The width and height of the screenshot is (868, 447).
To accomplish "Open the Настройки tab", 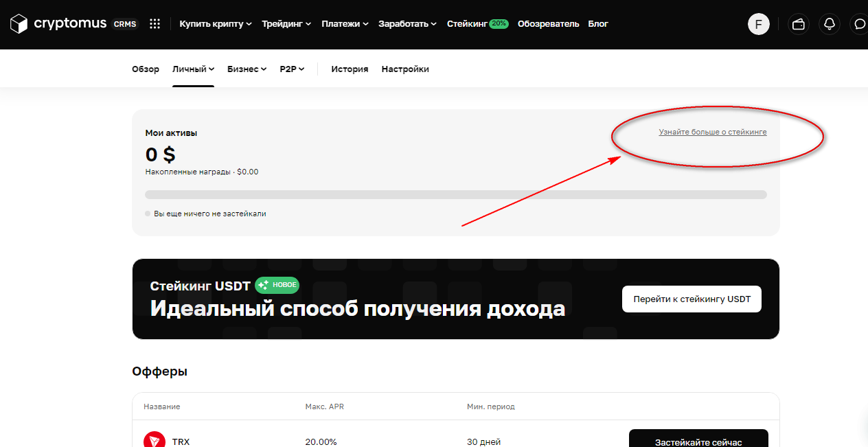I will point(405,69).
